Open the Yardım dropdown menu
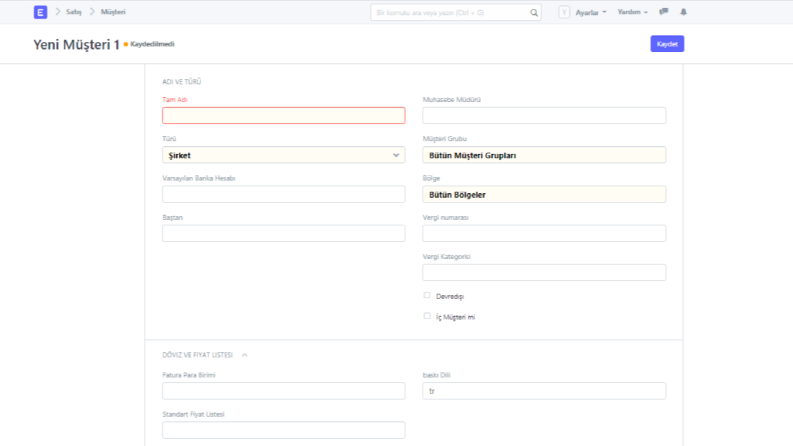The width and height of the screenshot is (793, 446). click(632, 12)
